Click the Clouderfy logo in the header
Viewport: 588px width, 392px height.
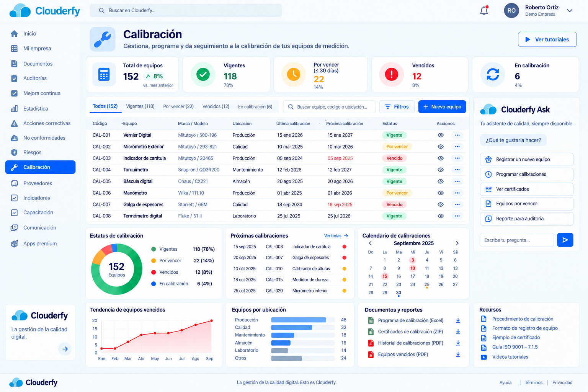45,11
